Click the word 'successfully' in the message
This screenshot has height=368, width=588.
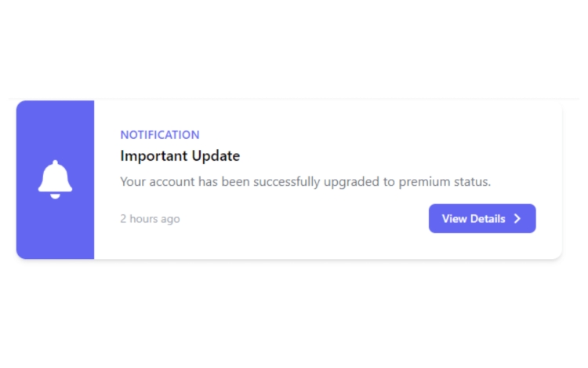286,182
